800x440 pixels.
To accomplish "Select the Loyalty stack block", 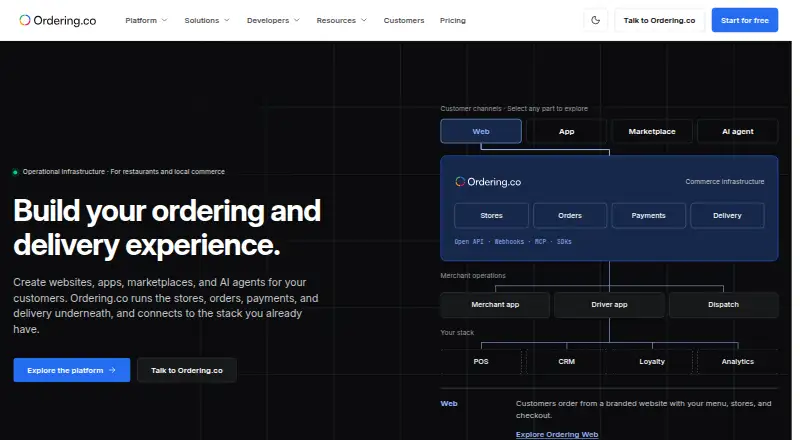I will click(x=652, y=361).
